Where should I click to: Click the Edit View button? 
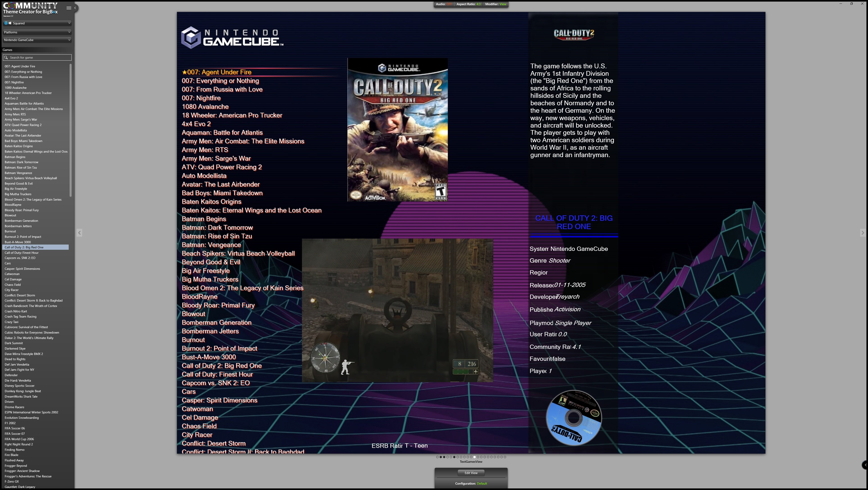click(471, 473)
